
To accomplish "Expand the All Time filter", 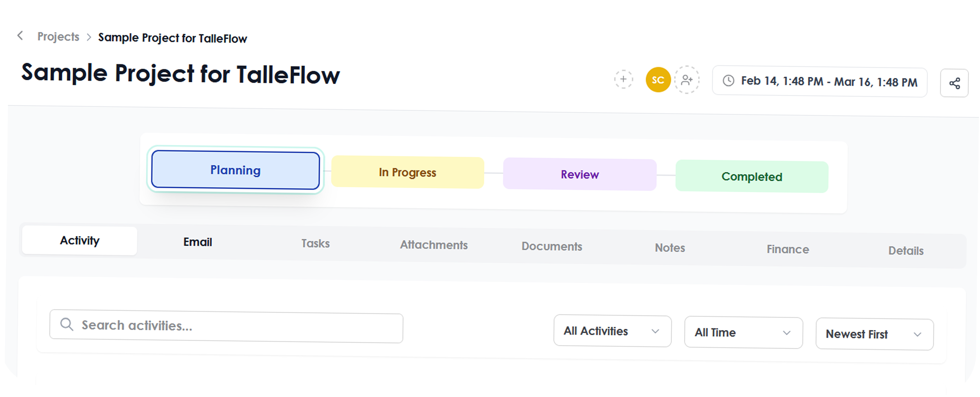I will click(743, 332).
